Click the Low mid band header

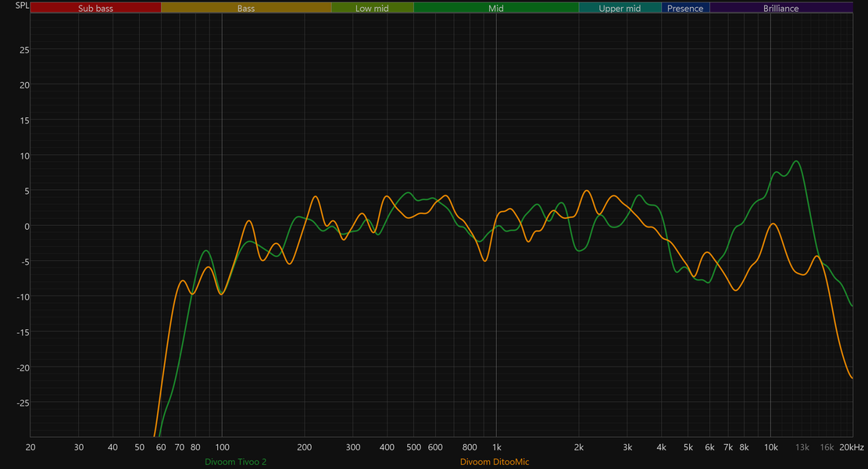pos(372,8)
